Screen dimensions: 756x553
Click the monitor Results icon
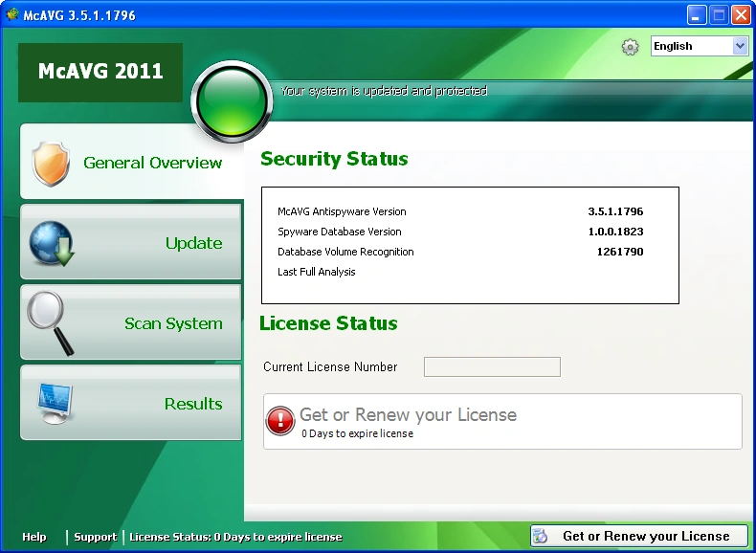pyautogui.click(x=55, y=403)
